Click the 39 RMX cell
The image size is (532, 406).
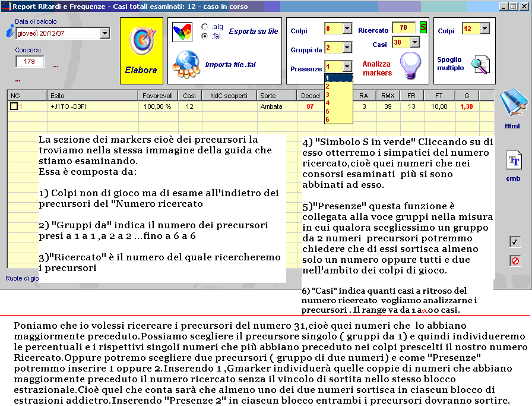coord(388,106)
